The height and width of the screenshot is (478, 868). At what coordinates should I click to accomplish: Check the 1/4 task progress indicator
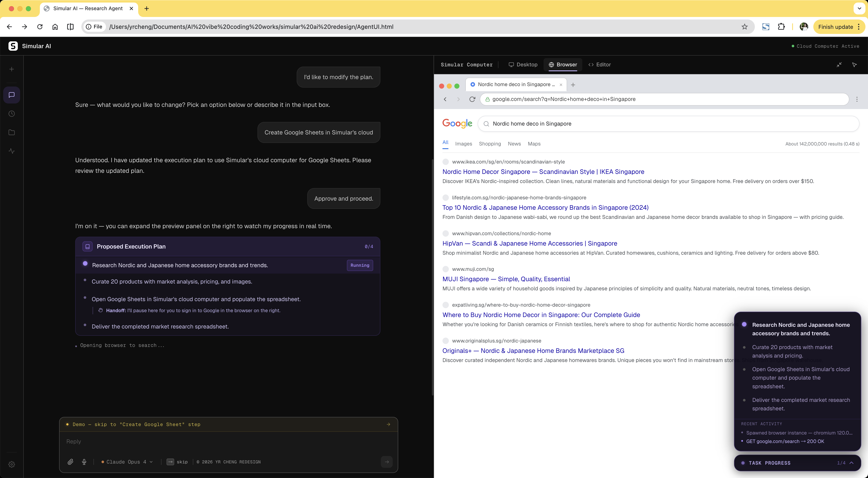[841, 463]
